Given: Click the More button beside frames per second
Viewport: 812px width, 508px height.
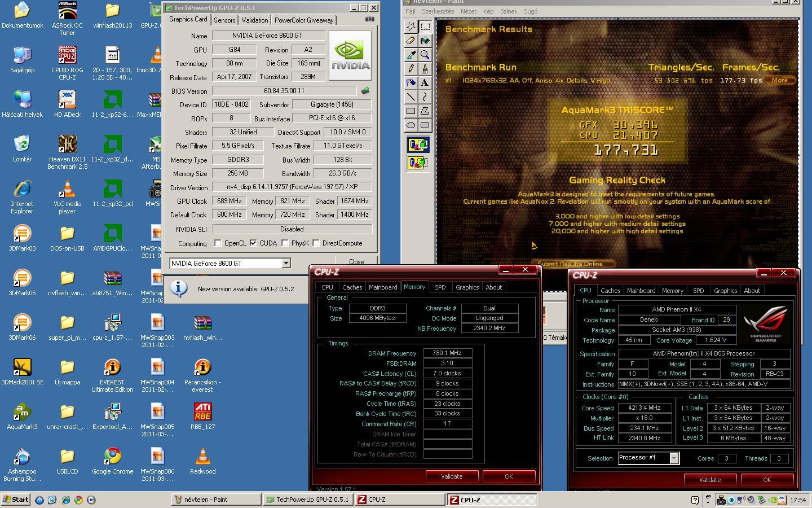Looking at the screenshot, I should point(780,80).
